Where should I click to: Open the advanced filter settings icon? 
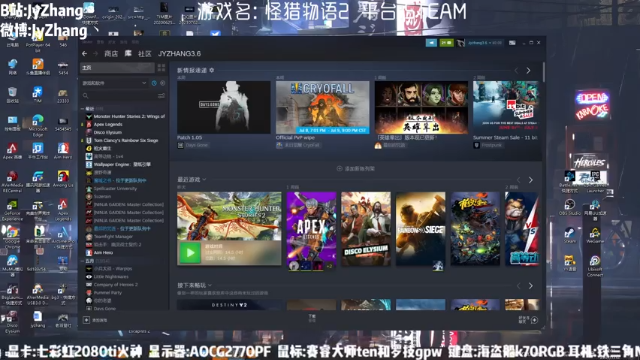point(161,96)
